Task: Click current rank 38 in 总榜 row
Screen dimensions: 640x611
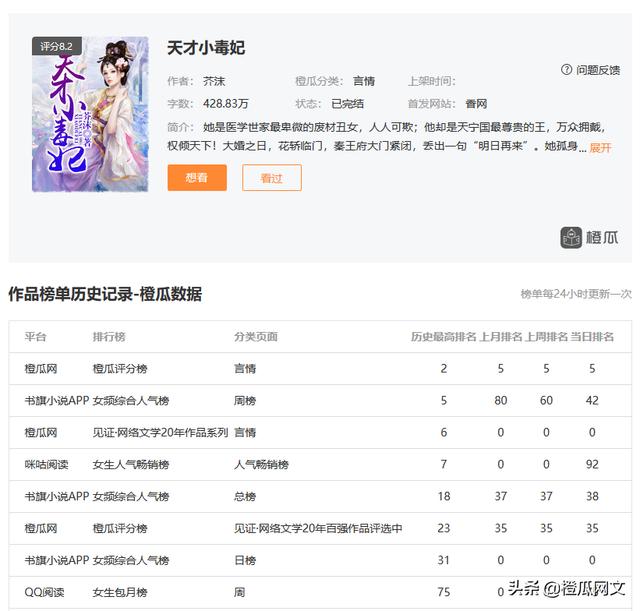Action: coord(592,496)
